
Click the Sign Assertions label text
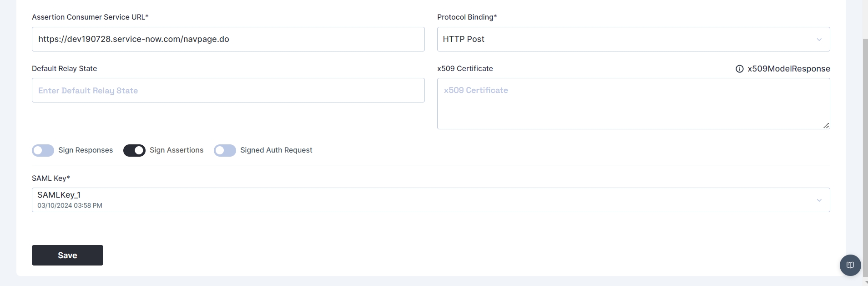[x=177, y=150]
